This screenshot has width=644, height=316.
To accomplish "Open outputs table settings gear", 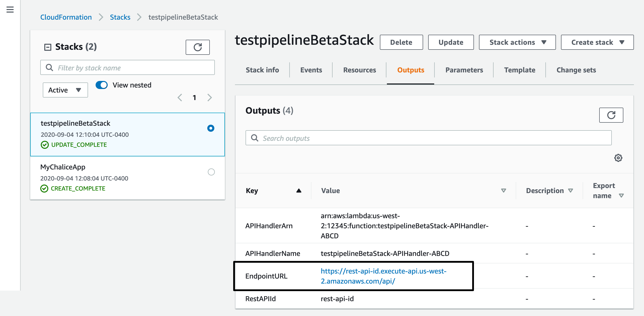I will (x=618, y=158).
